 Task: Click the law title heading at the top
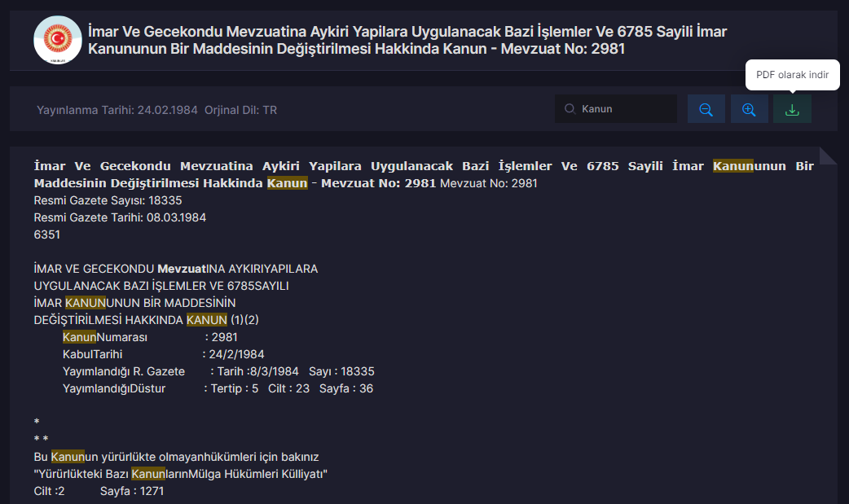pos(407,40)
